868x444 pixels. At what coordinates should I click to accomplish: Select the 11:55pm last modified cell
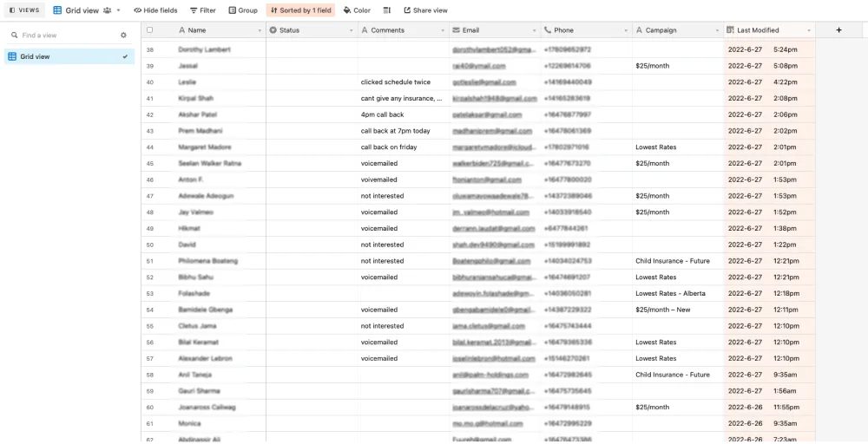click(x=769, y=408)
